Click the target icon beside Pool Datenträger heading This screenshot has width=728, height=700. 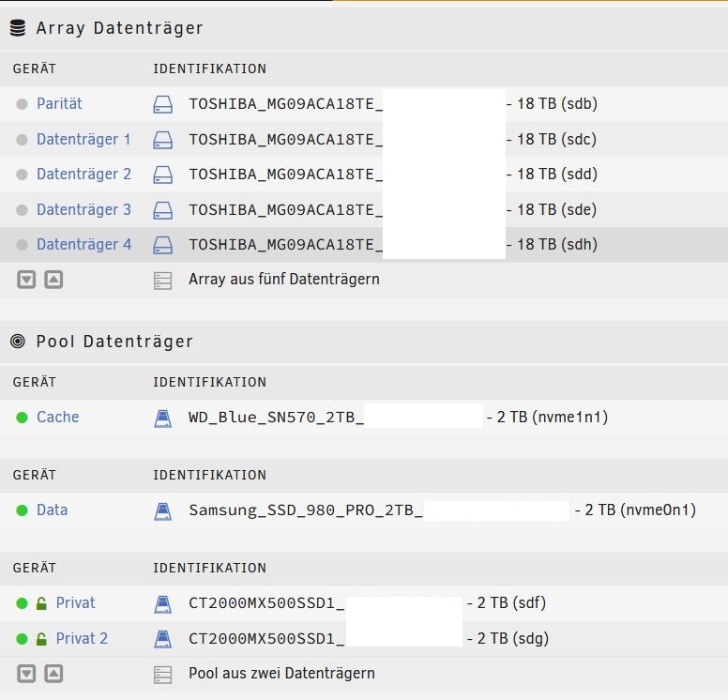point(18,342)
